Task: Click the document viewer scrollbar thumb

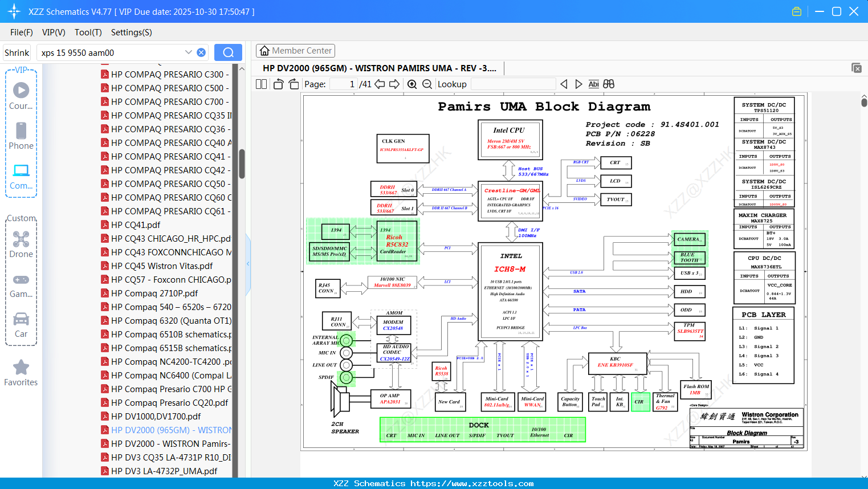Action: coord(864,102)
